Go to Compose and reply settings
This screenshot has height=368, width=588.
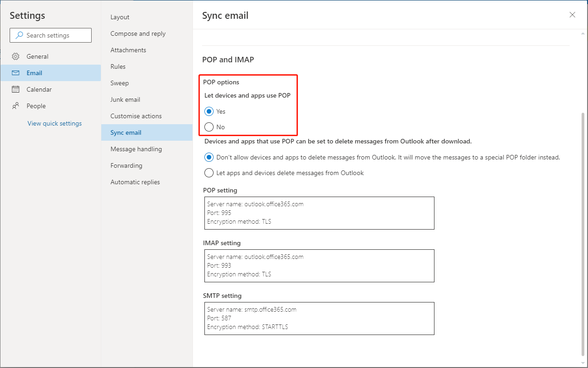(x=138, y=33)
